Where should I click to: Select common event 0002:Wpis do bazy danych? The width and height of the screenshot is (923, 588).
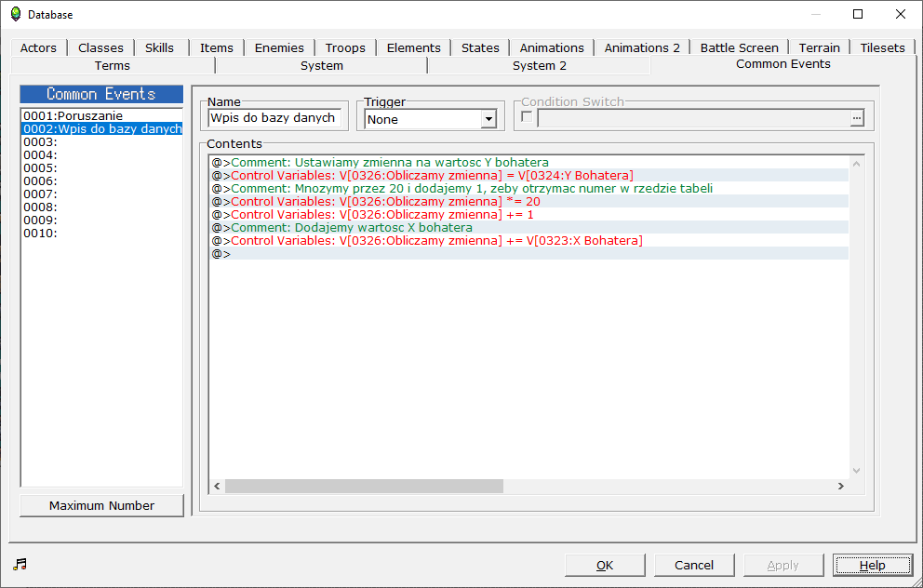tap(101, 129)
